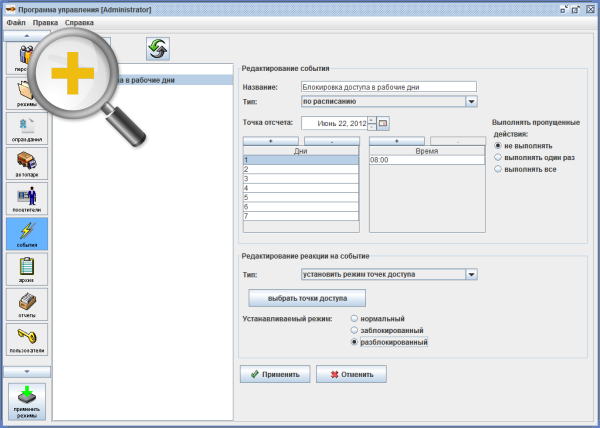Viewport: 600px width, 428px height.
Task: Choose the 'нормальный' mode radio button
Action: [x=354, y=318]
